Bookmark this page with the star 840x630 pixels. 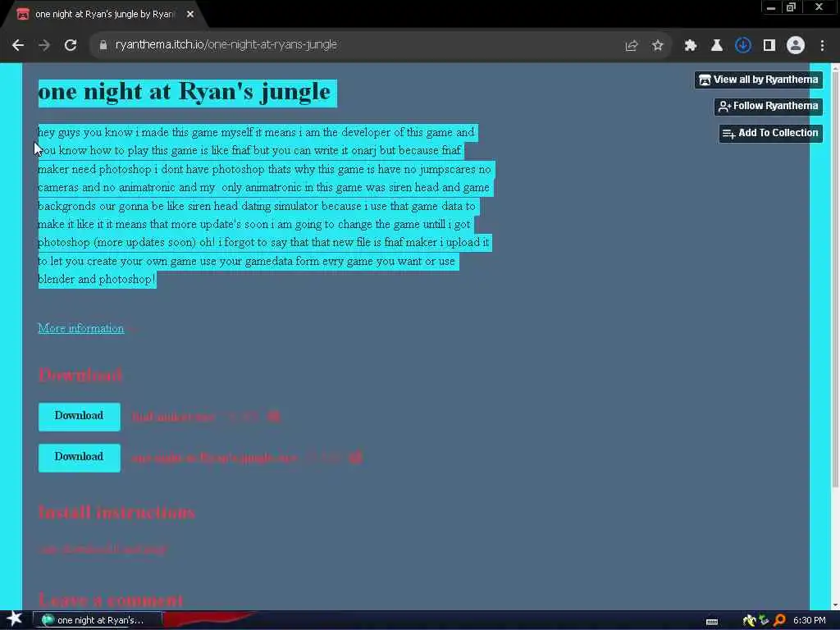coord(657,46)
